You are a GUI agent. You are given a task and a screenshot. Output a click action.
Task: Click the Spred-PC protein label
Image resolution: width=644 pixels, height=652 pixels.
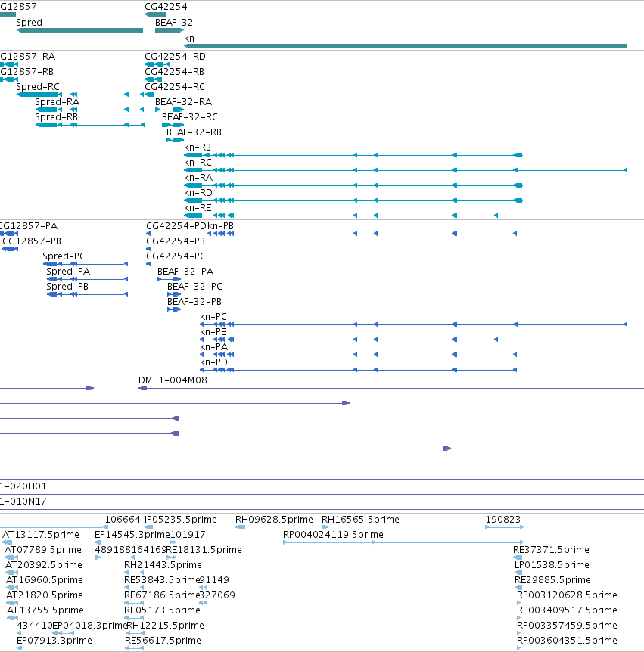coord(64,256)
